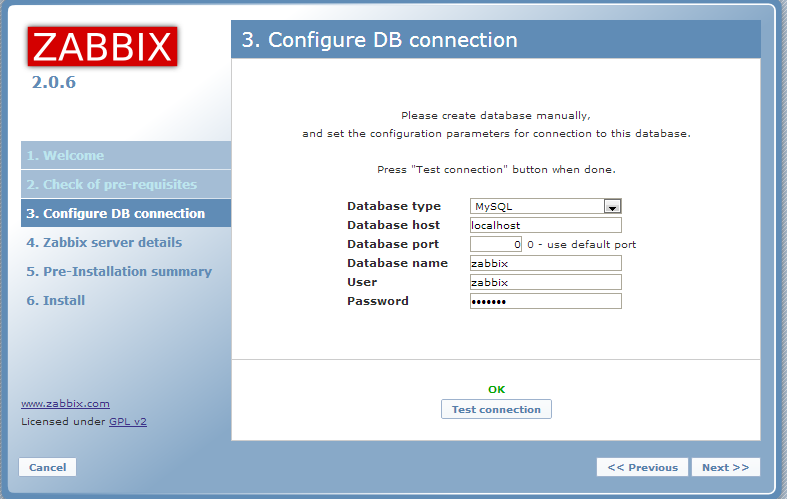Click 'and set the configuration parameters' line

coord(496,134)
